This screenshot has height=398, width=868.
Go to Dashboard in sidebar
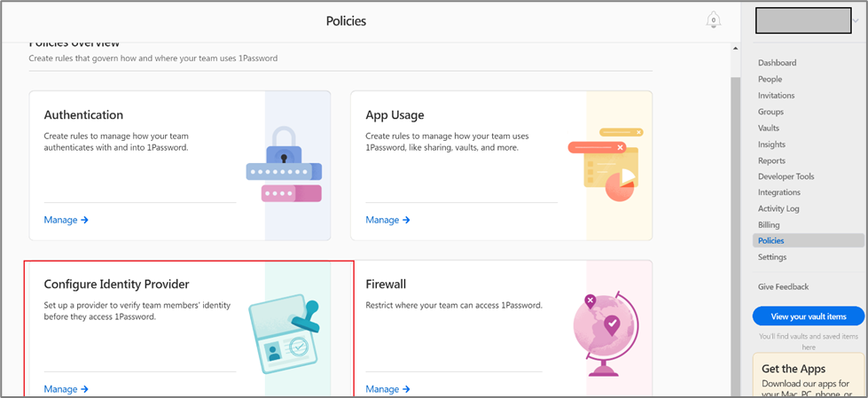(x=777, y=63)
